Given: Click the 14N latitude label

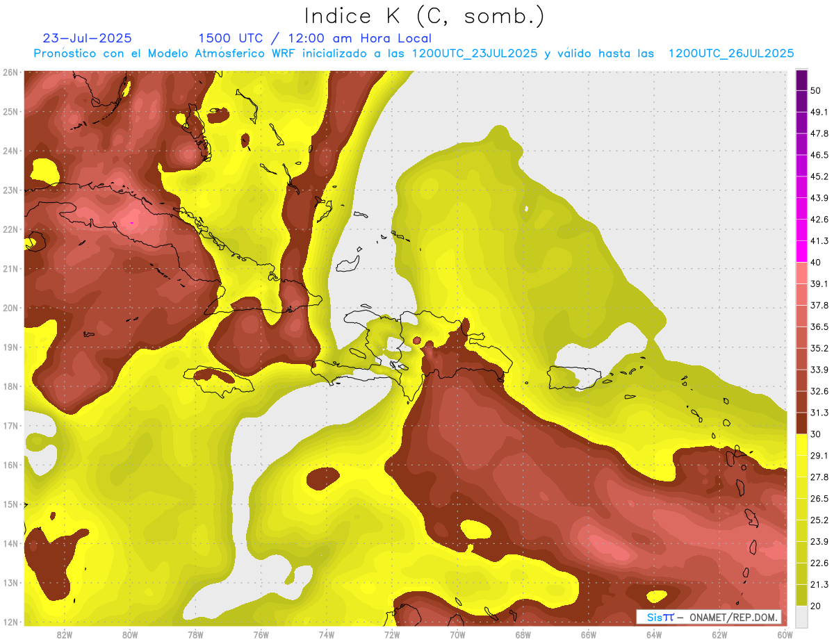Looking at the screenshot, I should coord(10,543).
